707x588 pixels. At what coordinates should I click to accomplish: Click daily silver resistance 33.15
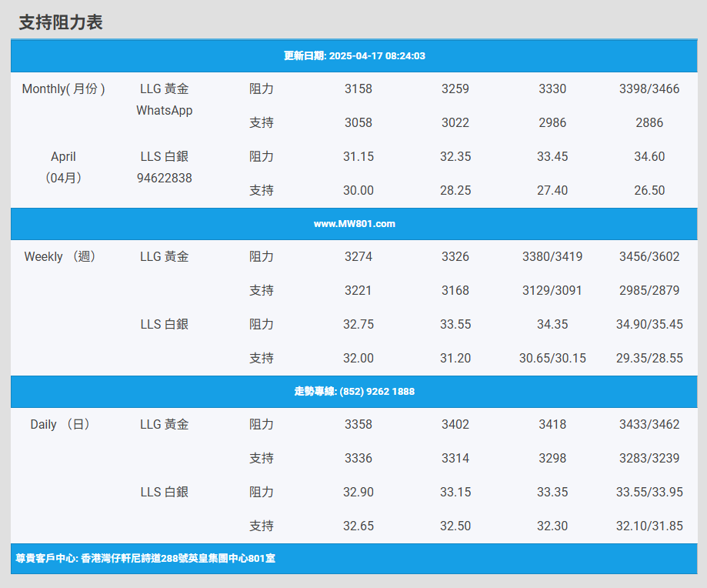[x=455, y=492]
